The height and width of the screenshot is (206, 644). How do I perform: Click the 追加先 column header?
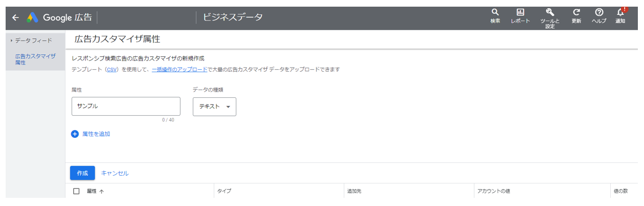[x=354, y=191]
